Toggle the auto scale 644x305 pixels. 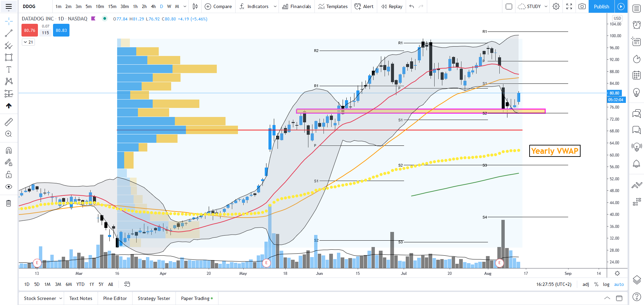point(619,284)
